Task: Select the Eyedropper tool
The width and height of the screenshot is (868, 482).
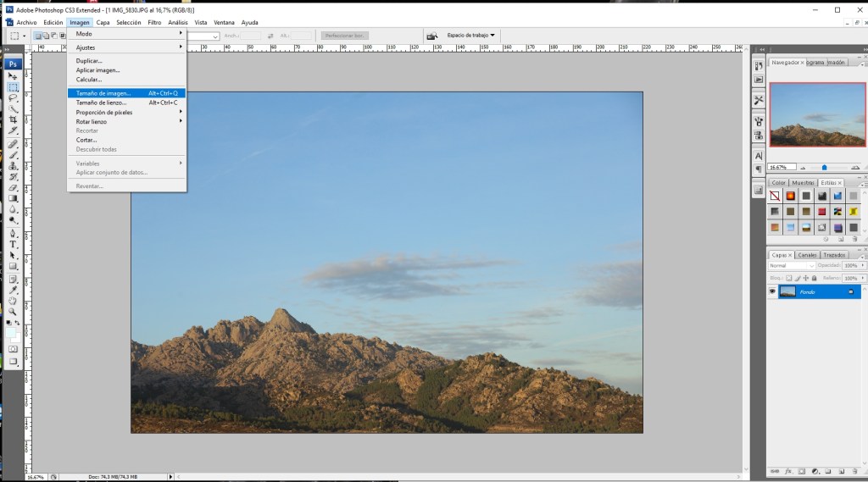Action: (14, 289)
